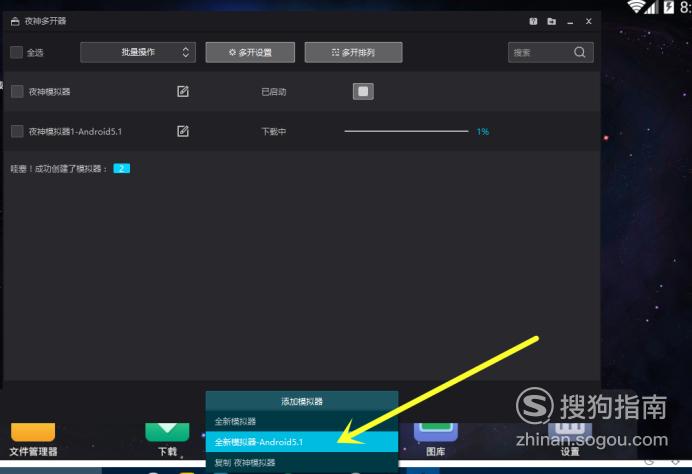Click the 夜神模拟器1-Android5.1 name
This screenshot has height=474, width=692.
(x=75, y=132)
